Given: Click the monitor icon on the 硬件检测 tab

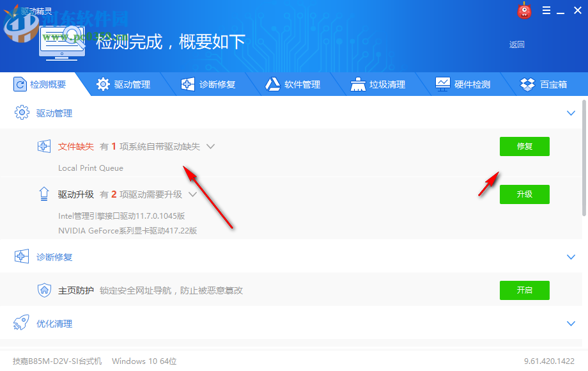Looking at the screenshot, I should coord(442,83).
